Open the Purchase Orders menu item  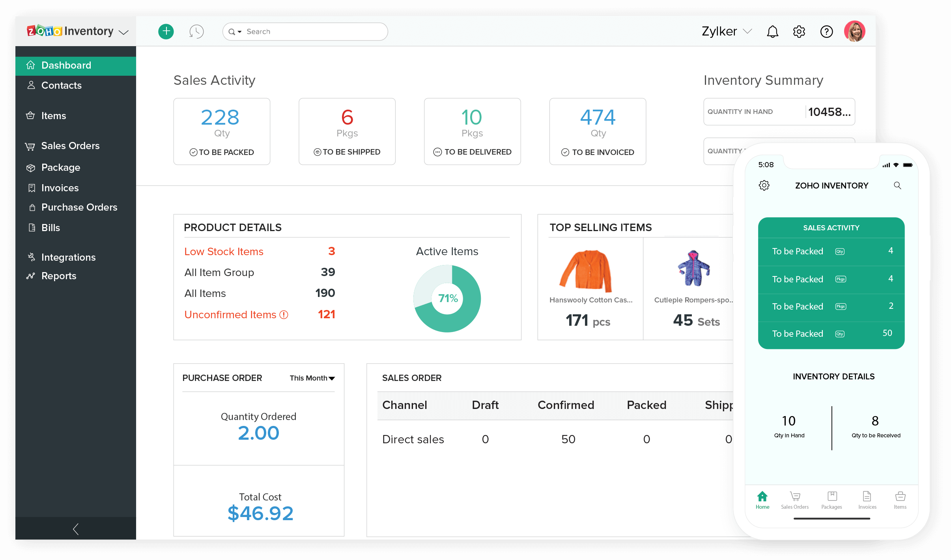coord(79,208)
